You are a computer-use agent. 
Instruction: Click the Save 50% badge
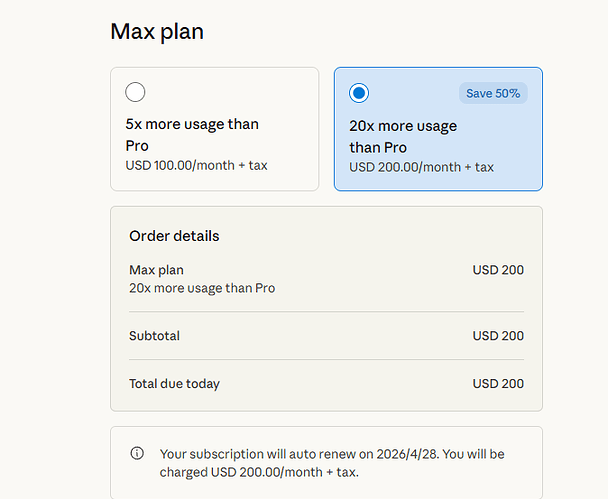click(493, 93)
